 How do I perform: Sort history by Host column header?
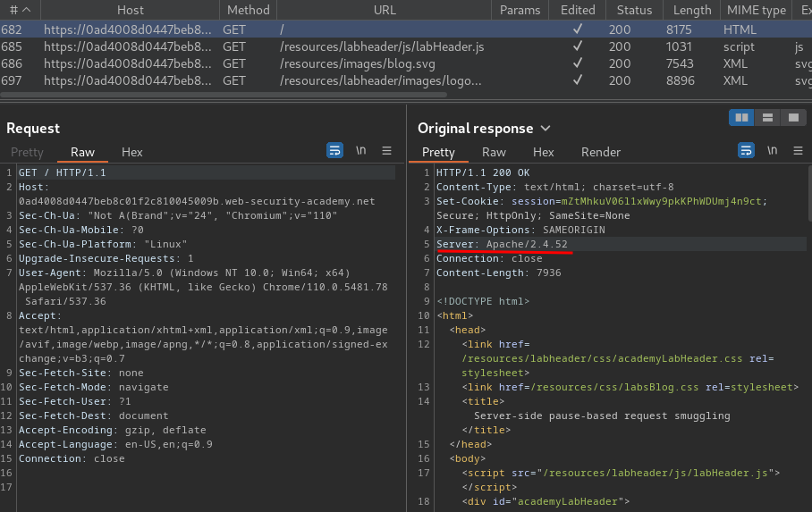click(130, 10)
